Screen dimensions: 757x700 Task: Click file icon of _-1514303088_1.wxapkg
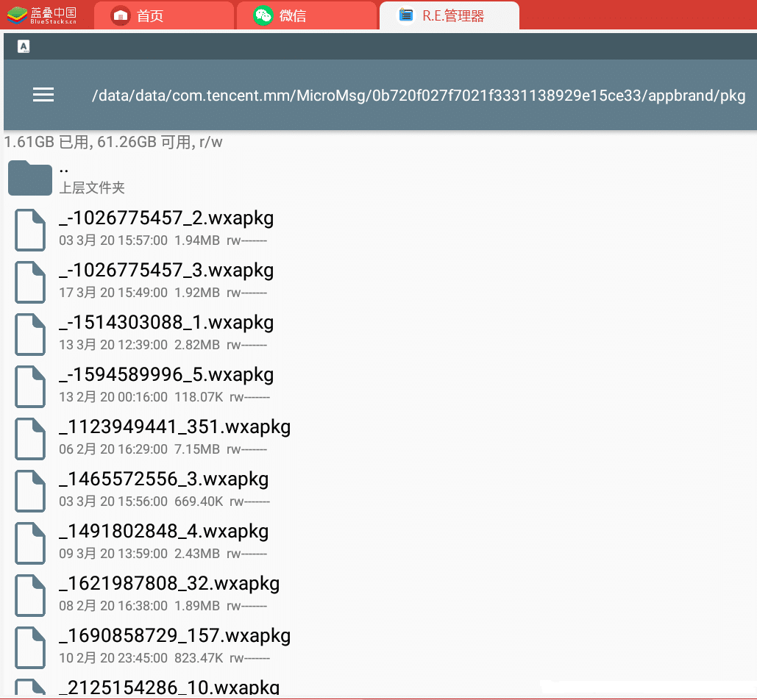[30, 335]
